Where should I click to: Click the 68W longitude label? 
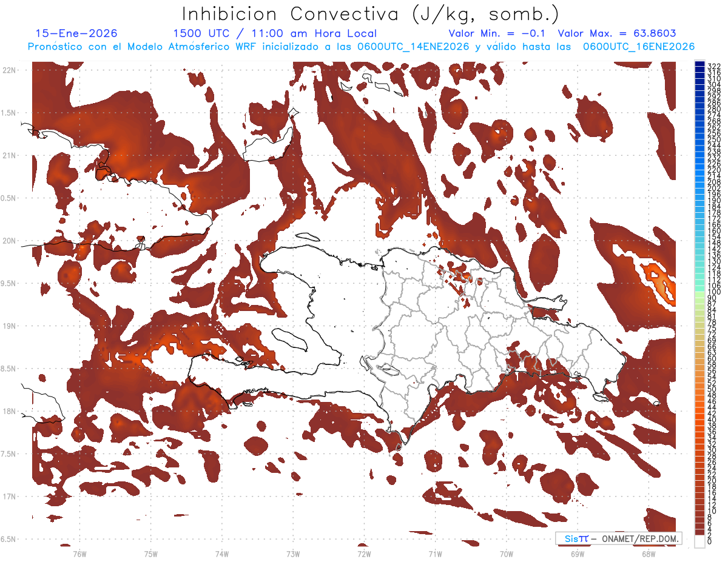tap(649, 554)
